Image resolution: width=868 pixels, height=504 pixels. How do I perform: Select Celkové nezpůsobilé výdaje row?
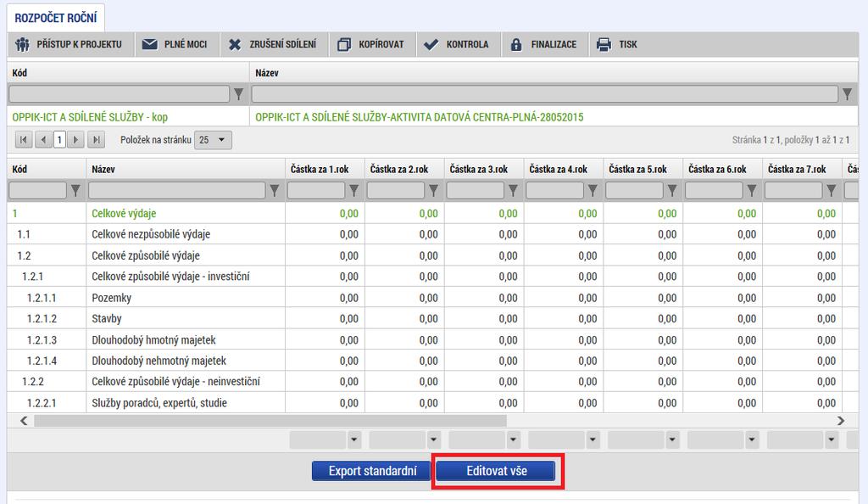click(x=432, y=234)
